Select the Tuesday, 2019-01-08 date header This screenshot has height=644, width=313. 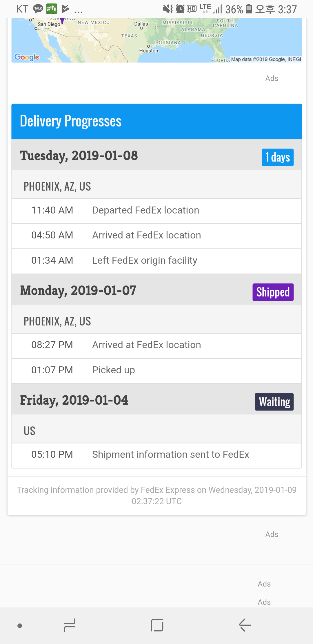click(x=79, y=155)
